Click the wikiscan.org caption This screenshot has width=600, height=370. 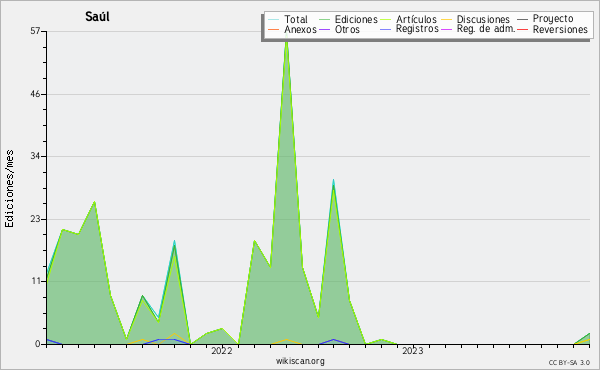coord(300,361)
